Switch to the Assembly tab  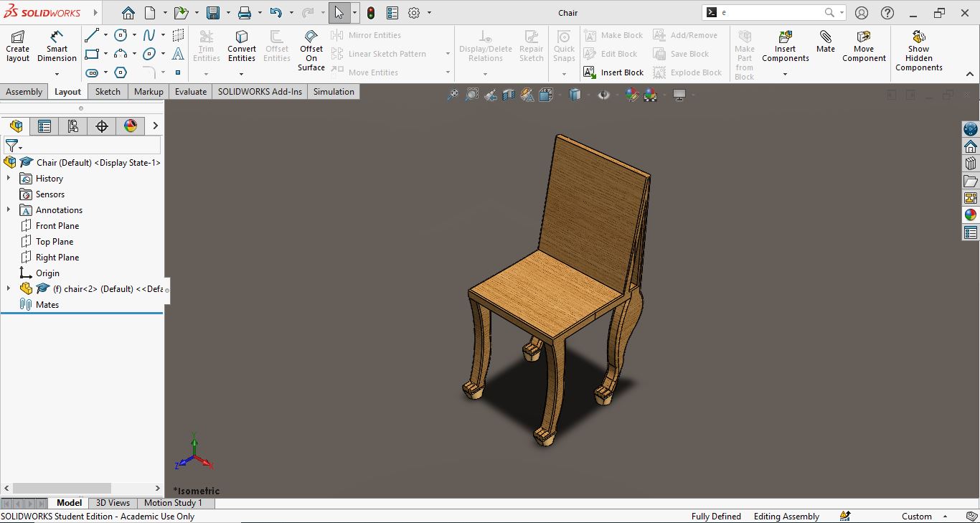[x=24, y=92]
